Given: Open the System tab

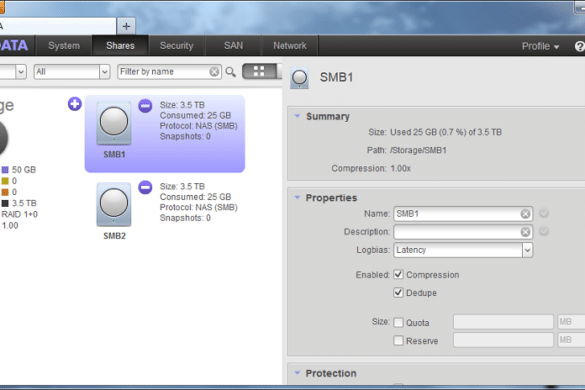Looking at the screenshot, I should point(64,46).
